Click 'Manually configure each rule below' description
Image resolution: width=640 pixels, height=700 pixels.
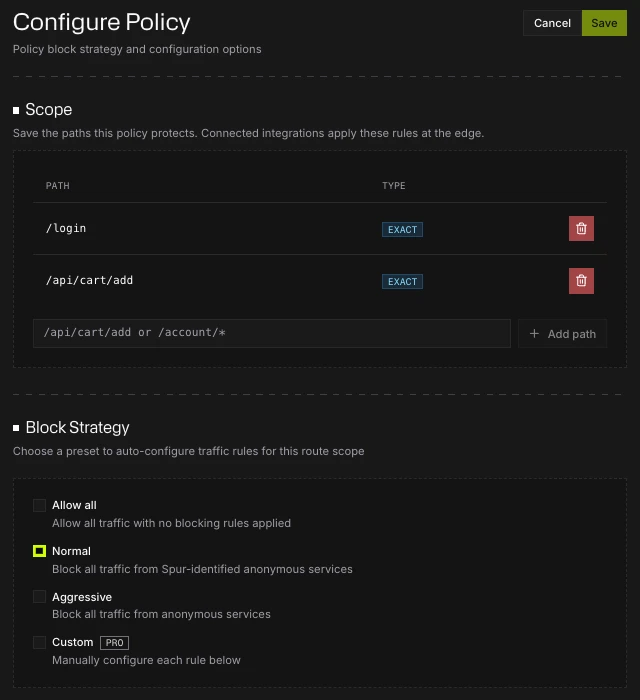click(146, 660)
